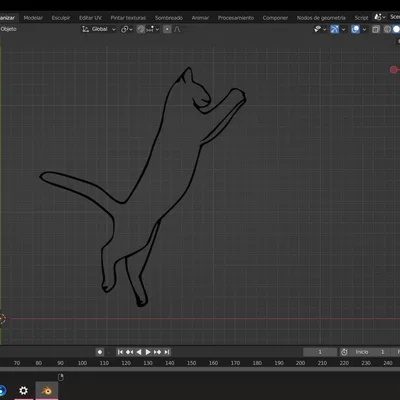Open the Global transform orientation dropdown

point(99,29)
